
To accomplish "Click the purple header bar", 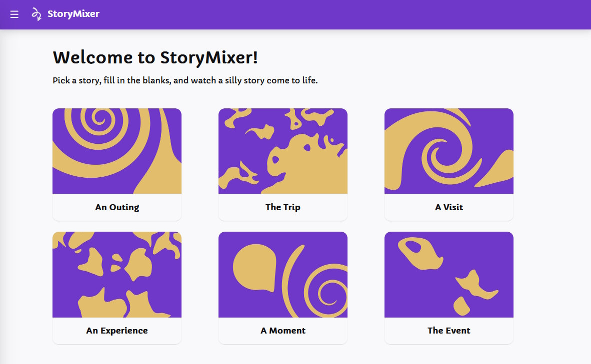I will coord(300,14).
